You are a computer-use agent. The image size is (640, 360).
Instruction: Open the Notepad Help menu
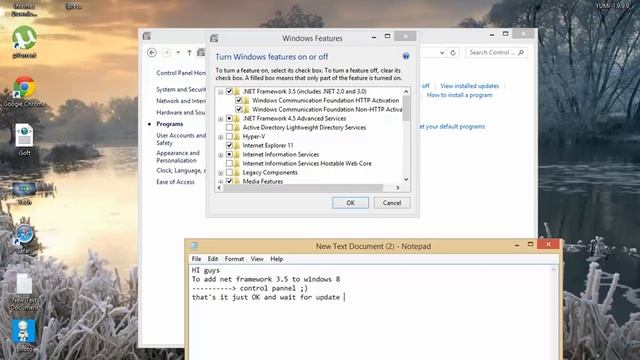276,259
